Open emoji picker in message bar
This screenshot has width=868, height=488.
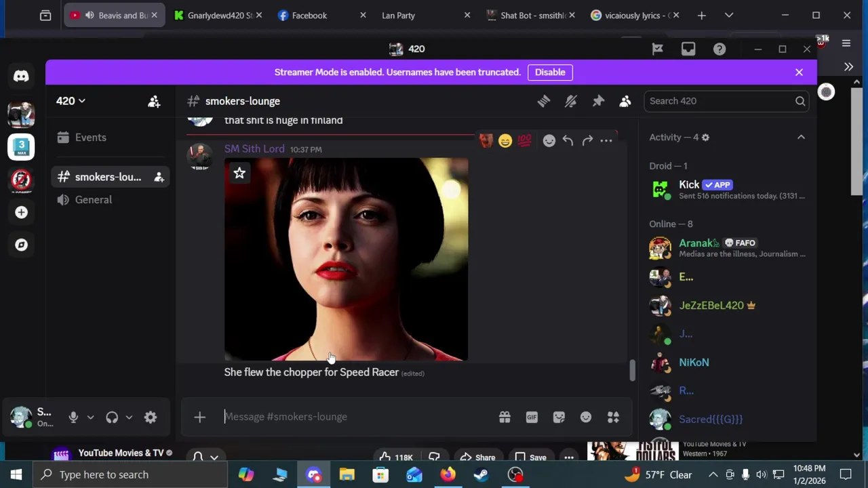(586, 417)
